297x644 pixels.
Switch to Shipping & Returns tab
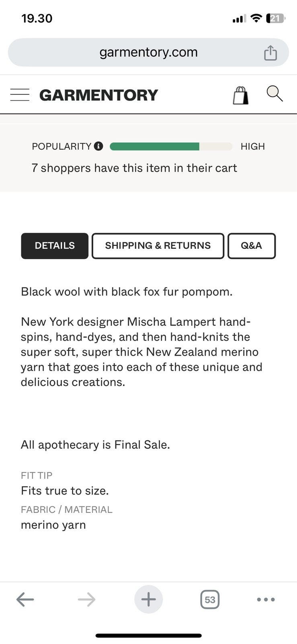(x=158, y=246)
